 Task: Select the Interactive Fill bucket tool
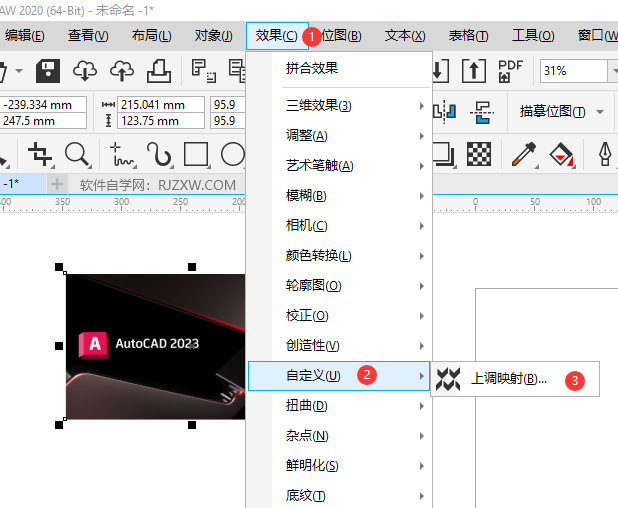pyautogui.click(x=561, y=155)
